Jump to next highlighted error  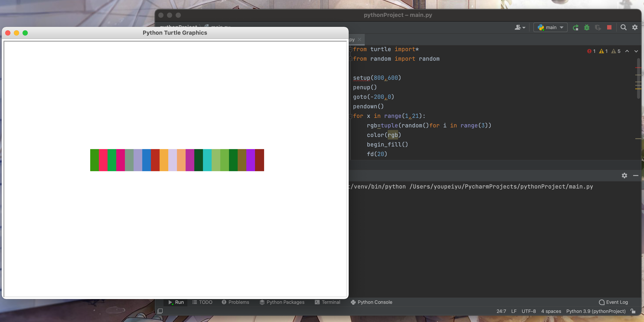[x=636, y=51]
